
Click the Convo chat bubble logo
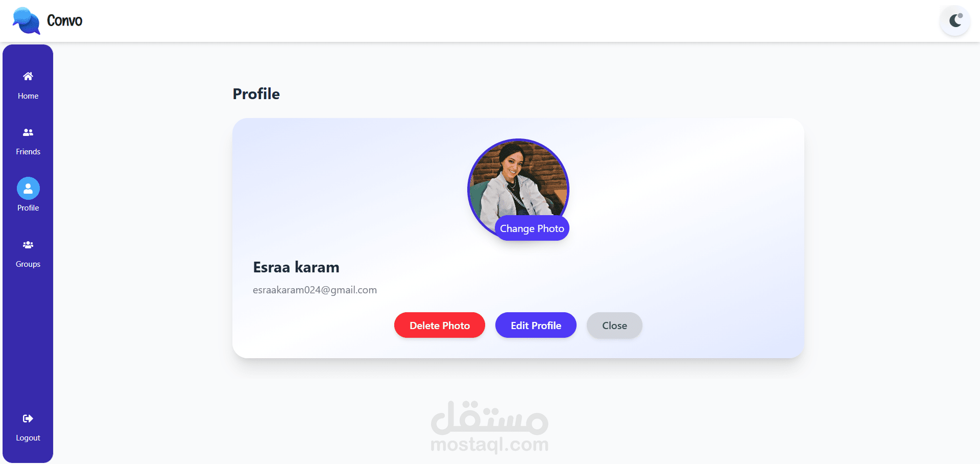click(27, 21)
